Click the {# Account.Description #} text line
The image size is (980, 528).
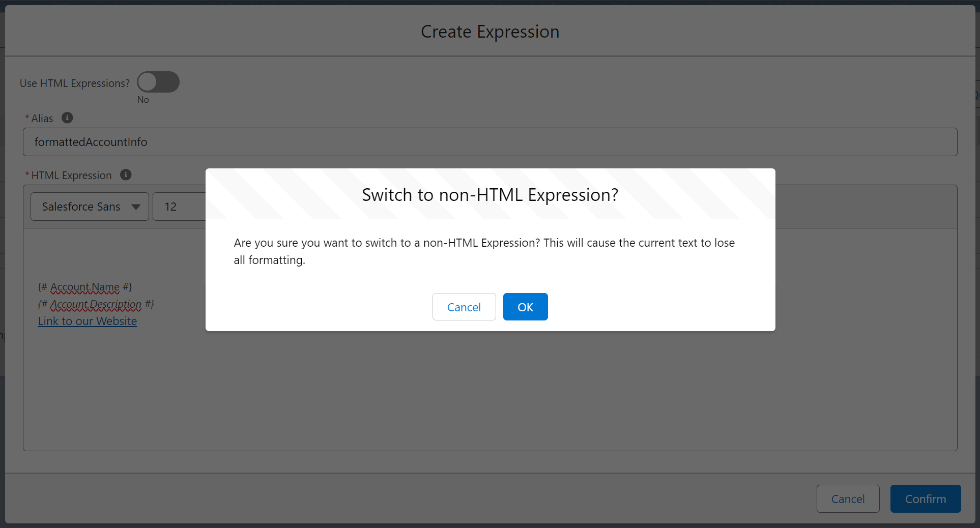click(x=96, y=304)
